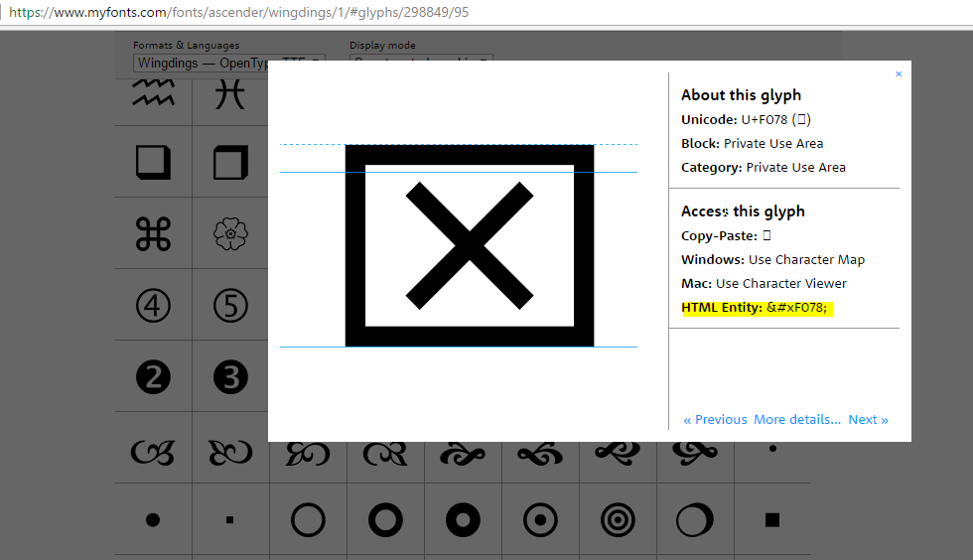Select the concentric rings bullseye glyph
This screenshot has width=973, height=560.
coord(618,519)
